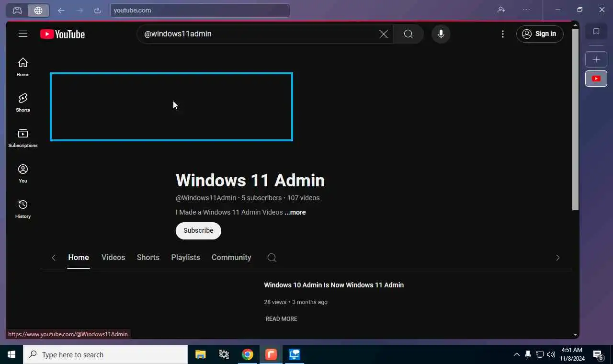
Task: Click the bookmark icon in the right panel
Action: [x=596, y=32]
